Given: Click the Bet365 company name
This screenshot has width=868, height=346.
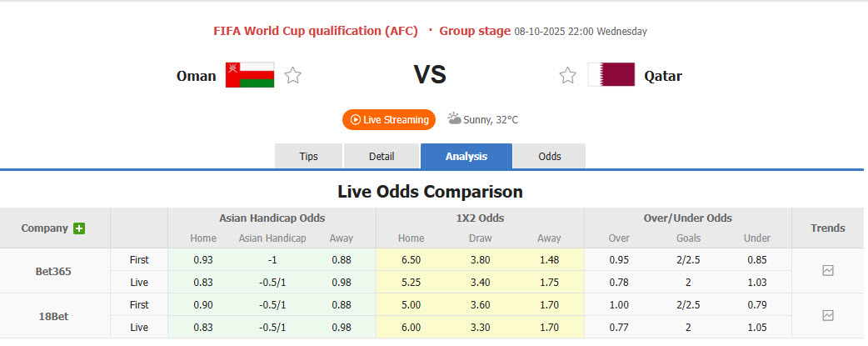Looking at the screenshot, I should click(x=54, y=271).
